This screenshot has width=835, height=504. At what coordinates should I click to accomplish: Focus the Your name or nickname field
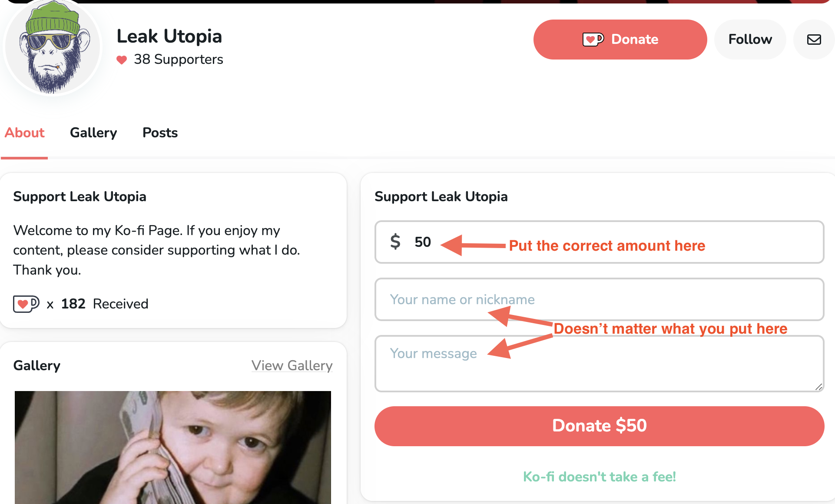coord(599,299)
